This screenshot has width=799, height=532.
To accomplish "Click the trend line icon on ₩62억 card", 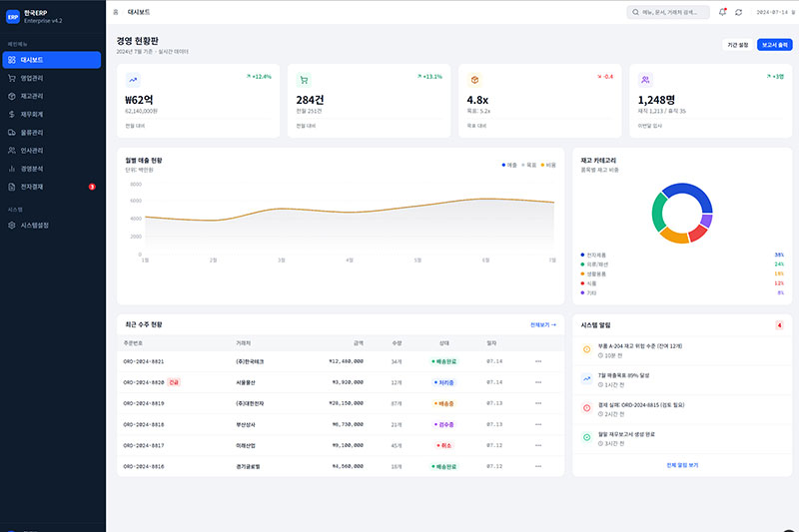I will [x=133, y=80].
